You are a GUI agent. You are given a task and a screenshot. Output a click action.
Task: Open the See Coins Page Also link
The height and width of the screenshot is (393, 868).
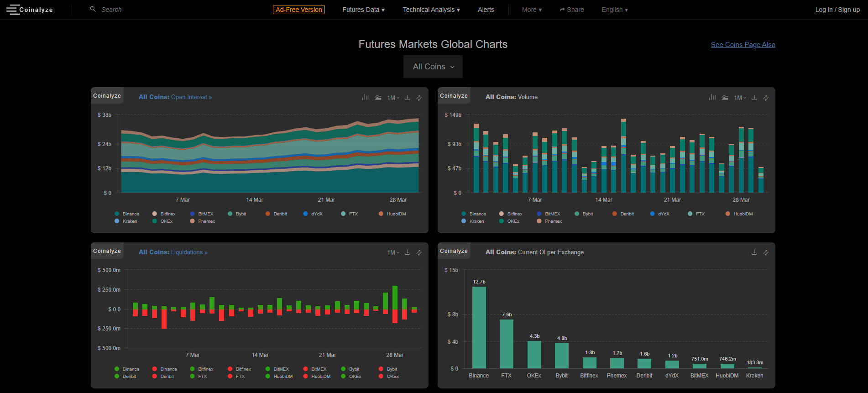[743, 45]
